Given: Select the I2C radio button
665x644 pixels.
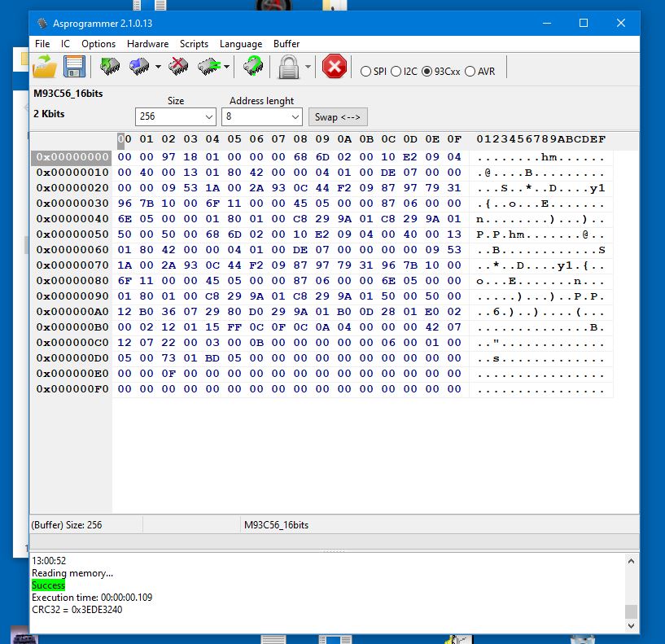Looking at the screenshot, I should pos(396,72).
